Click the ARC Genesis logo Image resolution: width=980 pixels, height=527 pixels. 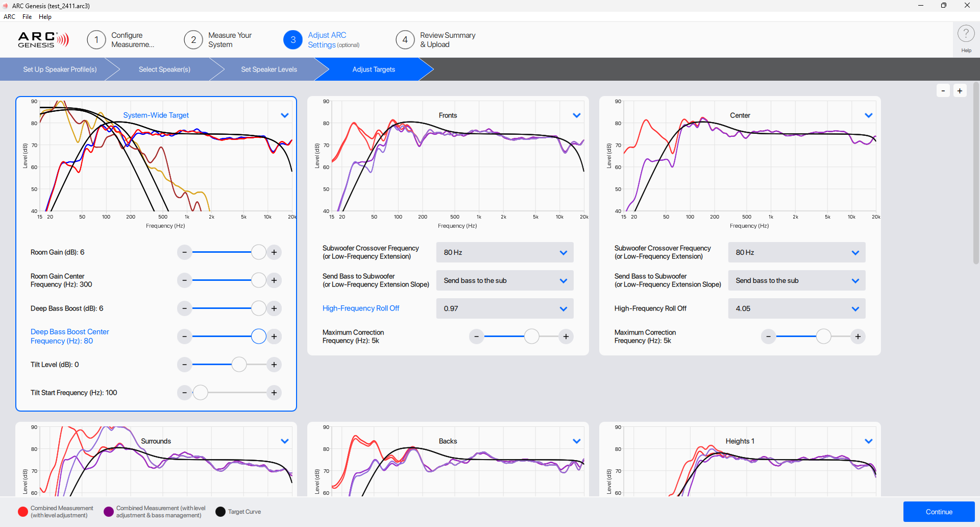(43, 40)
